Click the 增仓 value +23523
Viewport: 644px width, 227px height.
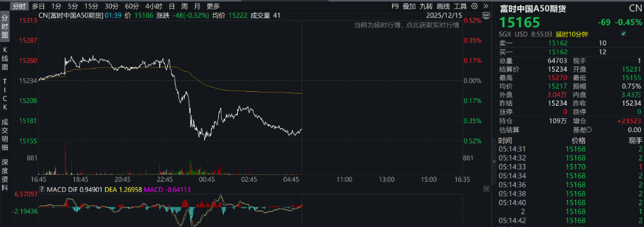(x=629, y=121)
